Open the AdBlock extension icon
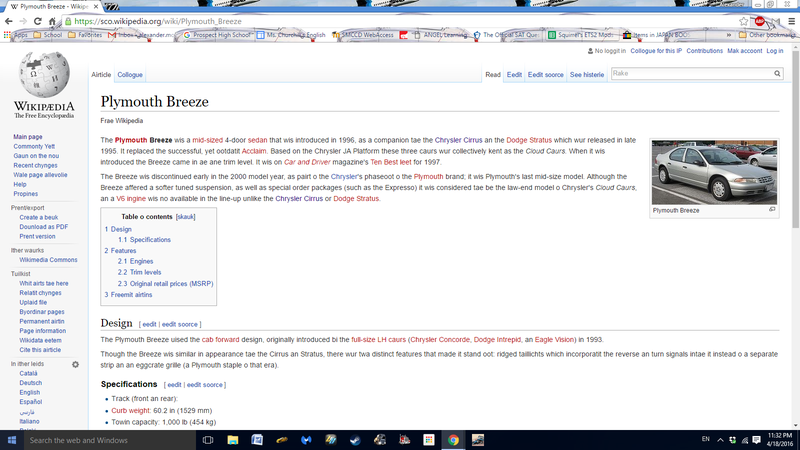Viewport: 800px width, 450px height. tap(760, 21)
